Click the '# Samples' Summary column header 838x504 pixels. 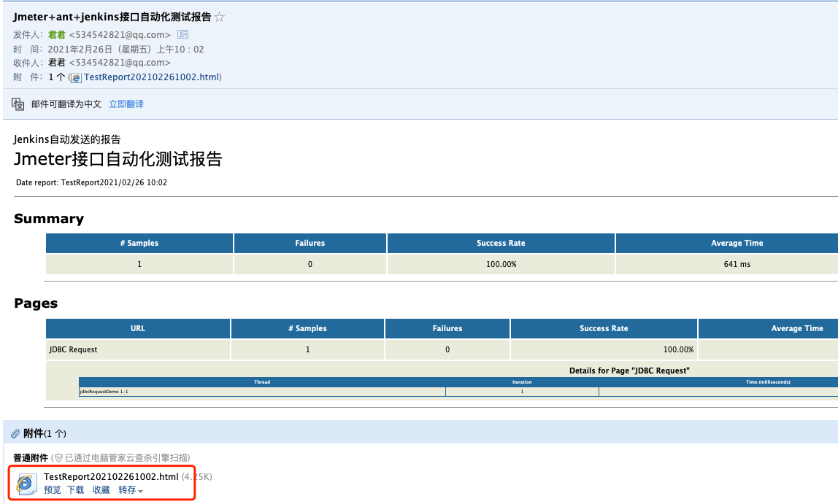[139, 243]
